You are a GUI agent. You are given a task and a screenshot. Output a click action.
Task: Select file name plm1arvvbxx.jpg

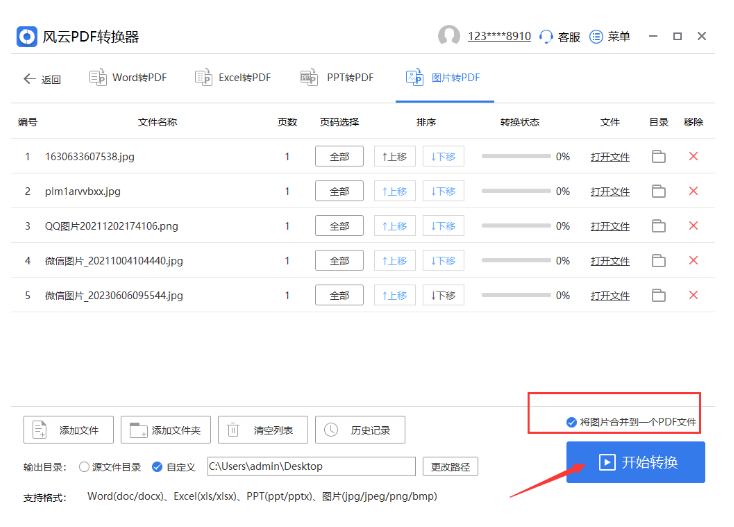(83, 191)
